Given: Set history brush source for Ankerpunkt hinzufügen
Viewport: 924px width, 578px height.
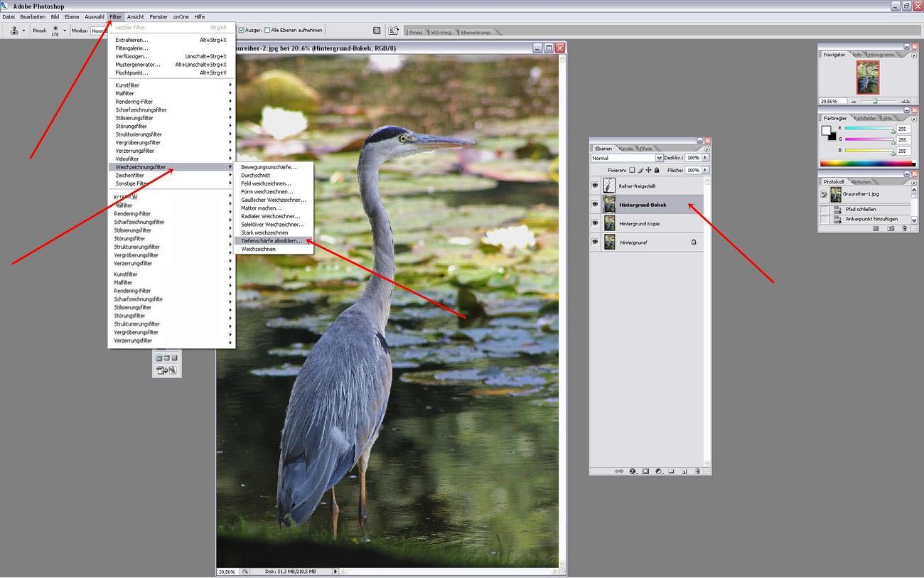Looking at the screenshot, I should 824,219.
